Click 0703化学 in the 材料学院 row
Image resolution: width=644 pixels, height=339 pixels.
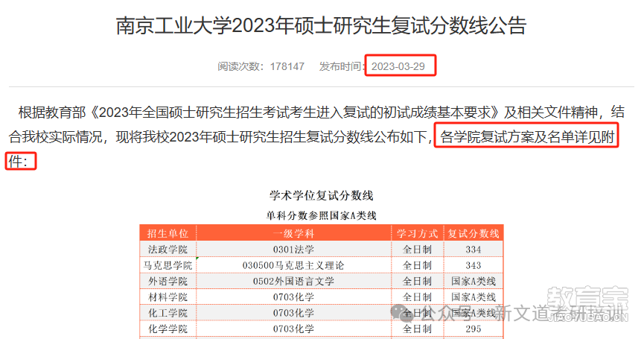pyautogui.click(x=293, y=297)
